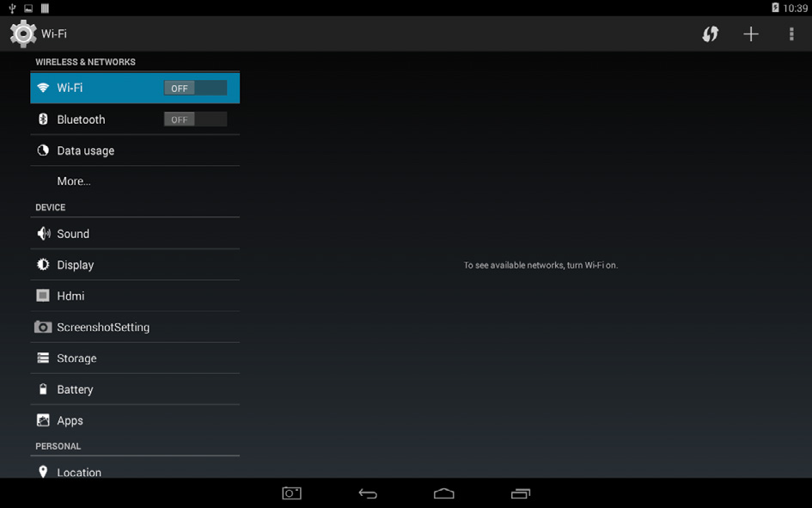
Task: Tap the screenshot capture button in navigation bar
Action: point(291,493)
